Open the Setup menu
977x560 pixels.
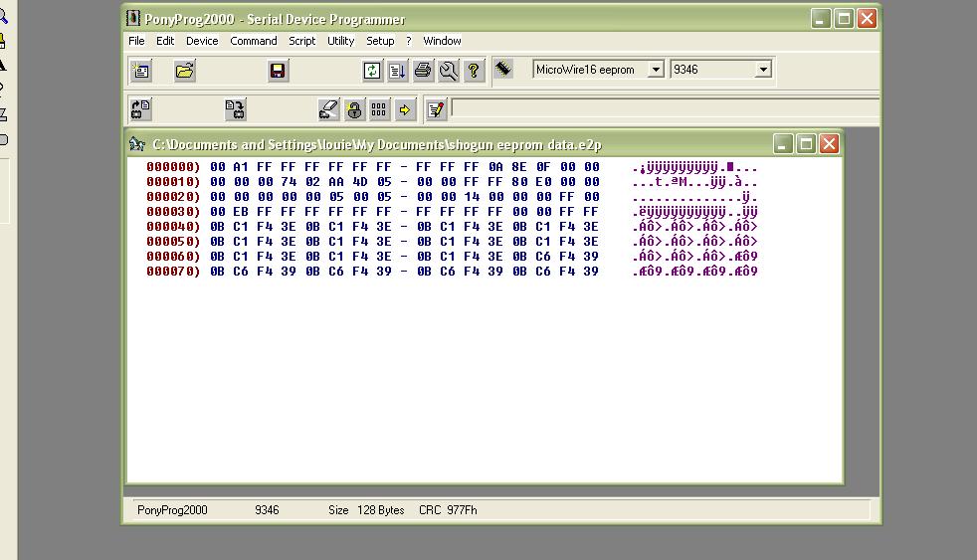click(x=380, y=41)
